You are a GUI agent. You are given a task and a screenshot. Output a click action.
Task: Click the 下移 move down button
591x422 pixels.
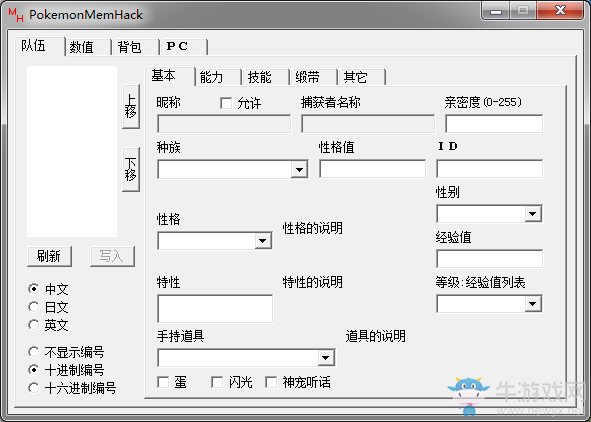(x=131, y=170)
